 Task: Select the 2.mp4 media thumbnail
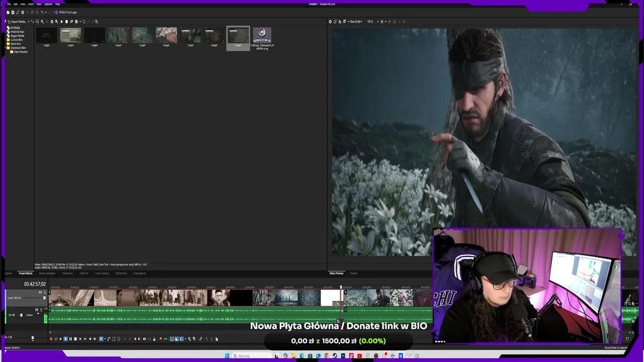70,36
